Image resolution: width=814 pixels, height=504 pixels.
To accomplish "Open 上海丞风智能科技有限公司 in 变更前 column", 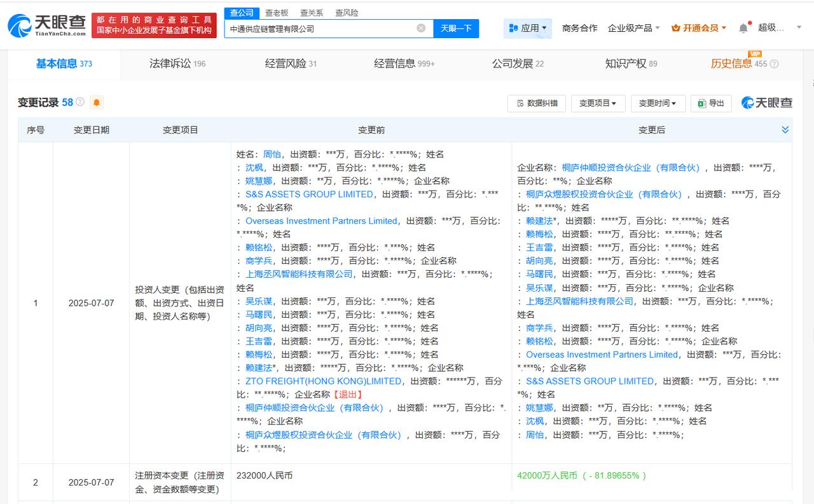I will tap(299, 275).
